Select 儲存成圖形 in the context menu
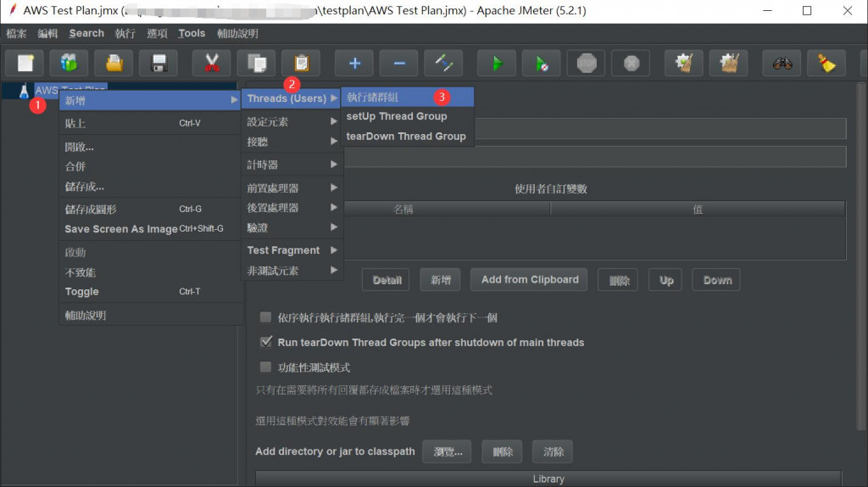The image size is (868, 487). pos(150,210)
